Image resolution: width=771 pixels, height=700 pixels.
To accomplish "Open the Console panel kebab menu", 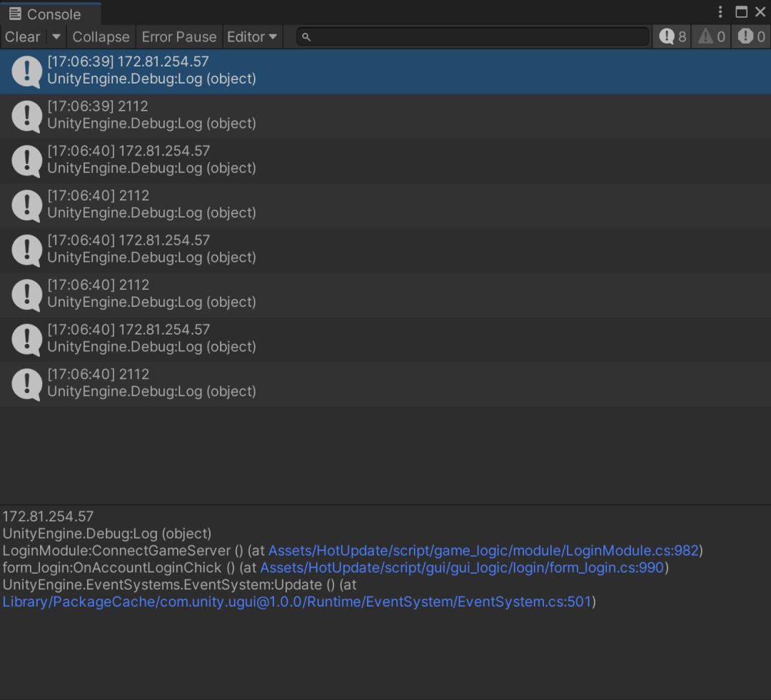I will pos(720,12).
